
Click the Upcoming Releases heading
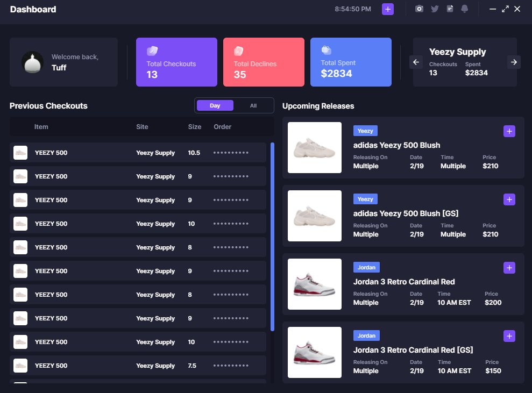pyautogui.click(x=318, y=106)
